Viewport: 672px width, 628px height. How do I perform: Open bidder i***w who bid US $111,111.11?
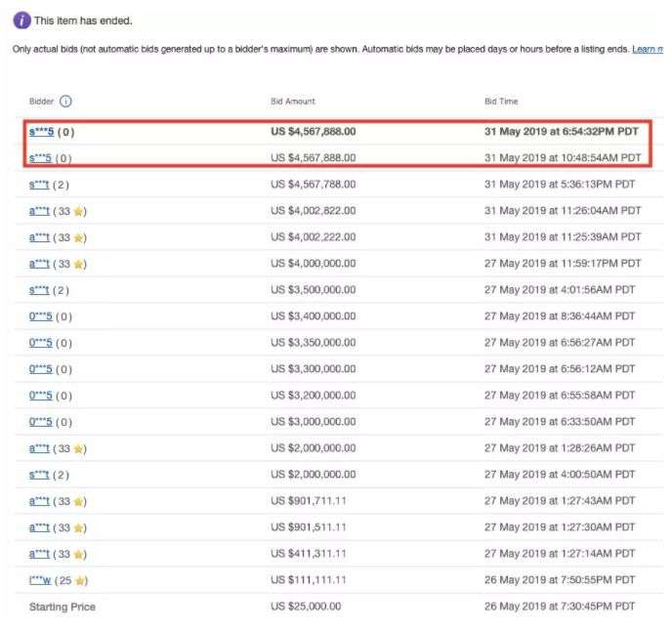tap(39, 581)
